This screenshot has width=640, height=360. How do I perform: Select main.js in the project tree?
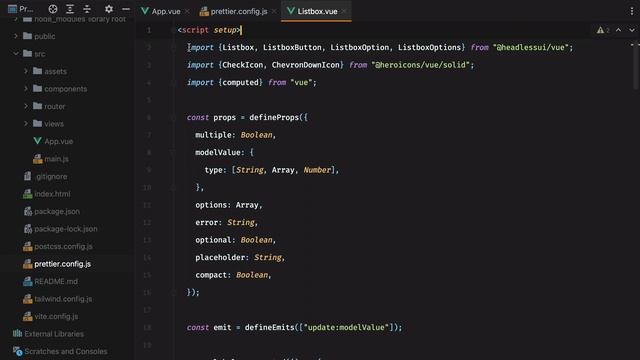click(56, 159)
